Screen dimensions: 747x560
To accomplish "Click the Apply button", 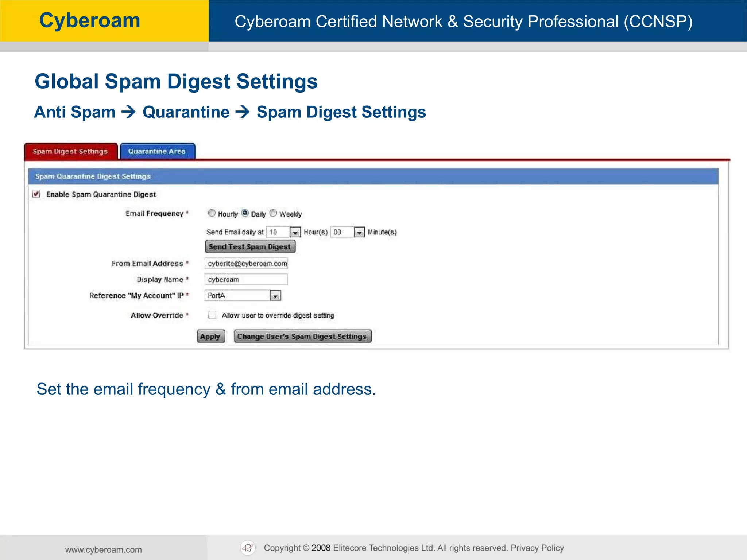I will pyautogui.click(x=211, y=336).
